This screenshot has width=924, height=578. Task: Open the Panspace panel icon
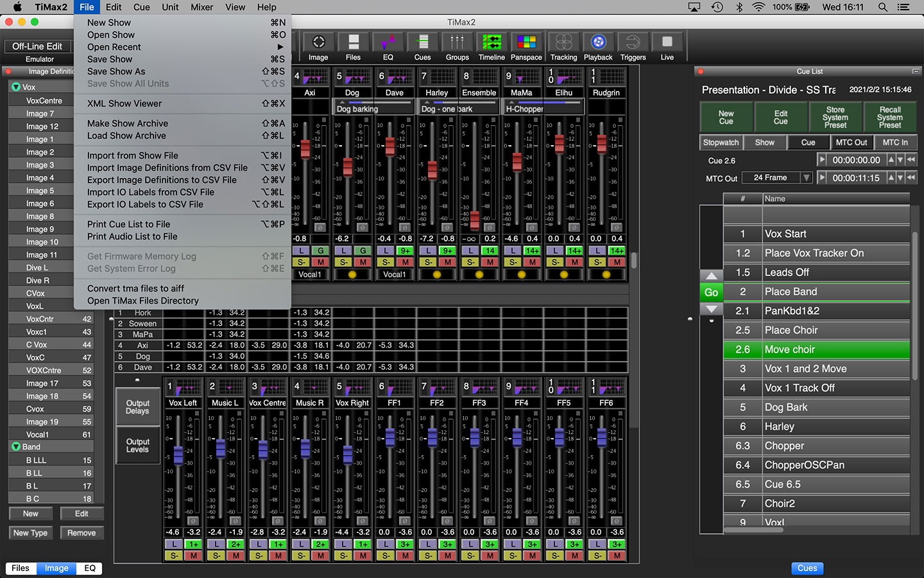click(526, 42)
